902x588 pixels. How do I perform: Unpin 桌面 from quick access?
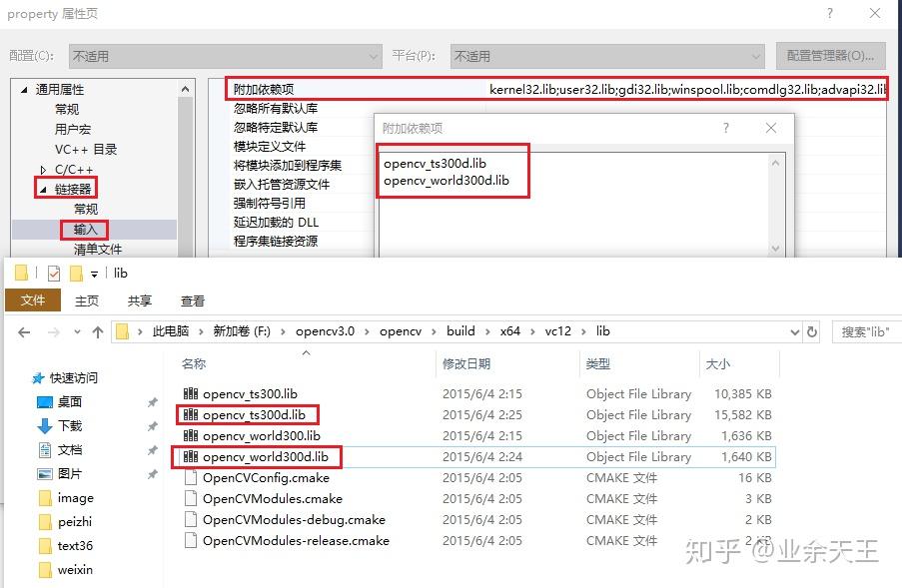coord(155,404)
